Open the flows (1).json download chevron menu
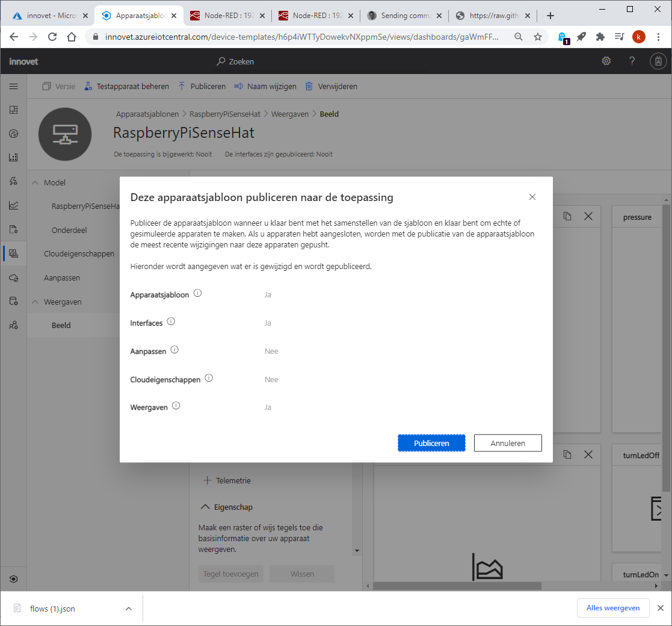The width and height of the screenshot is (672, 626). 129,609
